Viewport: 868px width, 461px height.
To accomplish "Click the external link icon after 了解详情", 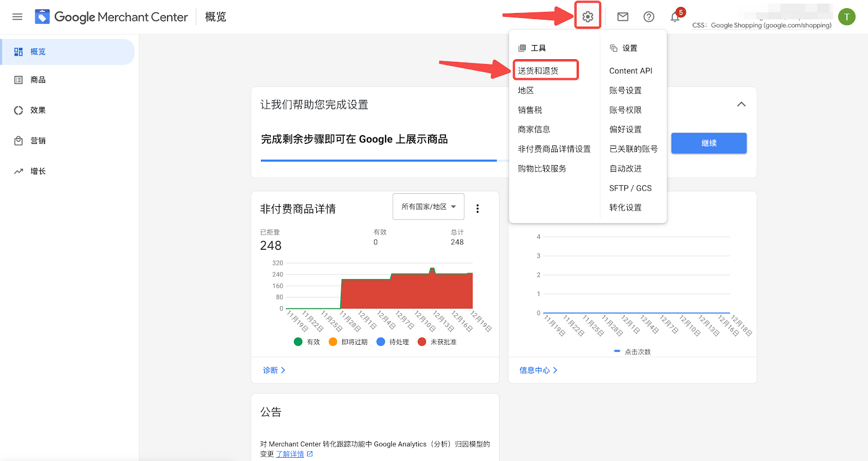I will point(310,454).
